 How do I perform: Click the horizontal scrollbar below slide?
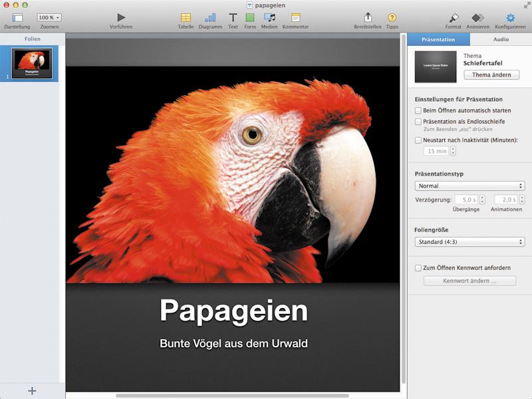click(232, 395)
